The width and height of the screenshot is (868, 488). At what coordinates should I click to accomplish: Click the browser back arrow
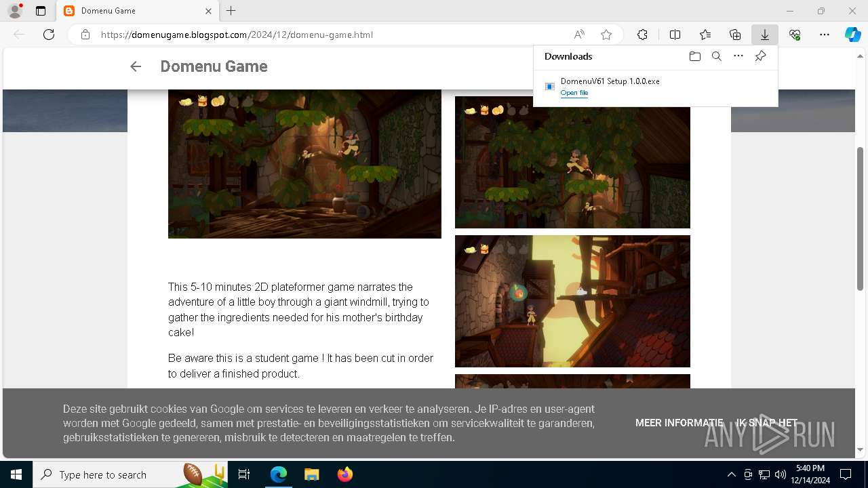19,35
